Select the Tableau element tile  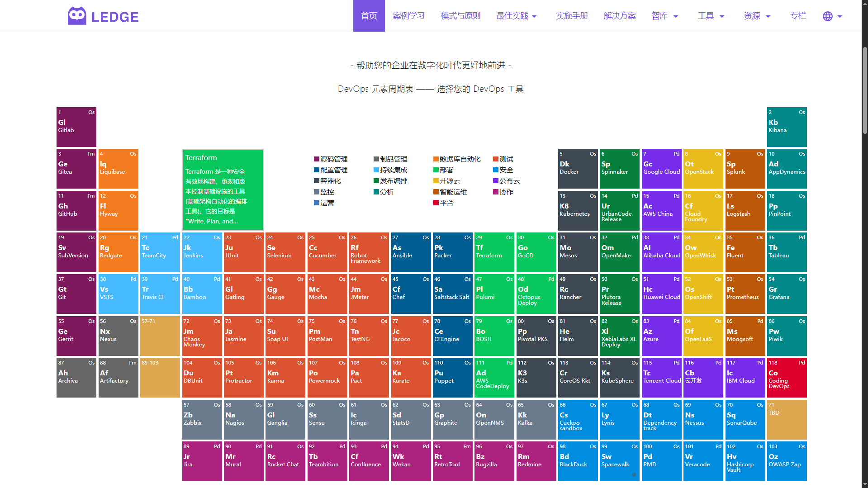coord(787,252)
